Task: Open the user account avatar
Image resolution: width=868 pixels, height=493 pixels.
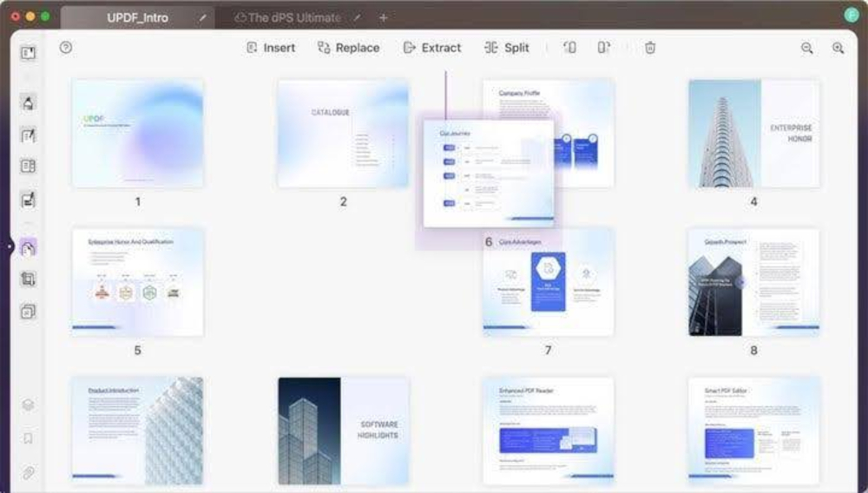Action: click(851, 16)
